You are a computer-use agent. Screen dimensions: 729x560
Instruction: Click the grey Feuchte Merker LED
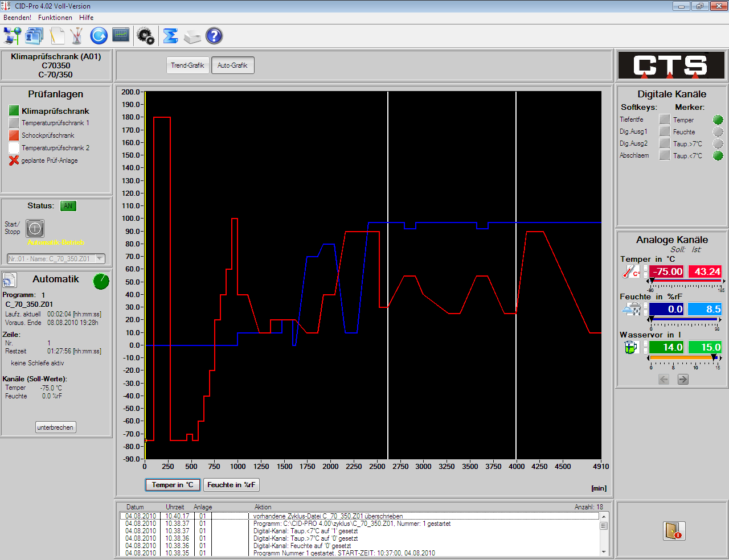pyautogui.click(x=718, y=131)
